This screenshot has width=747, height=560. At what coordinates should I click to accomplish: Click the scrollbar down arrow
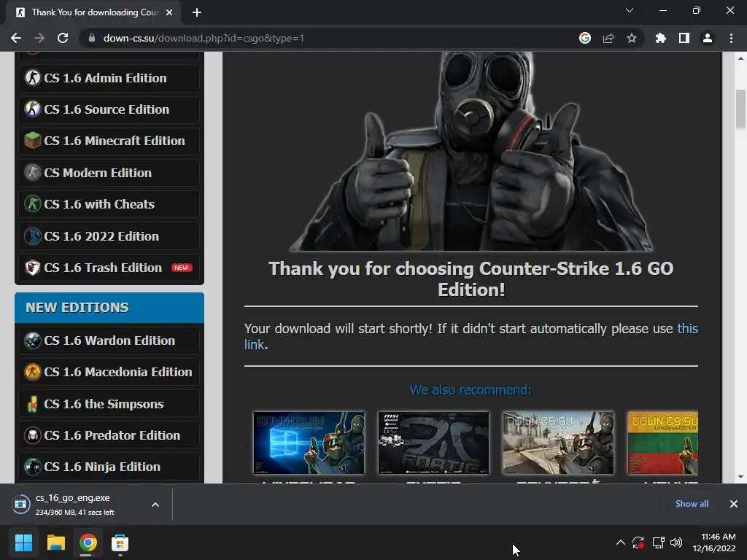740,477
